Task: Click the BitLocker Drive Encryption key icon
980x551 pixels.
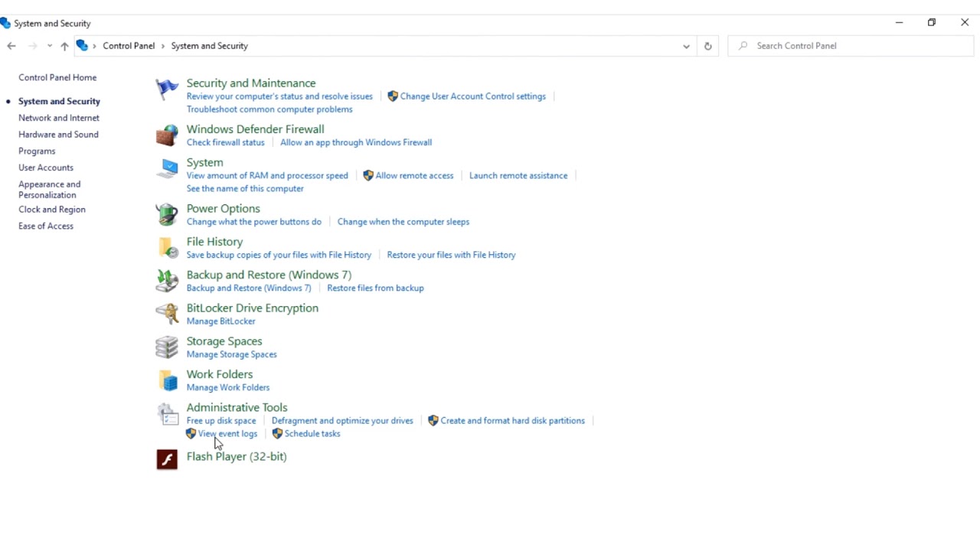Action: point(167,314)
